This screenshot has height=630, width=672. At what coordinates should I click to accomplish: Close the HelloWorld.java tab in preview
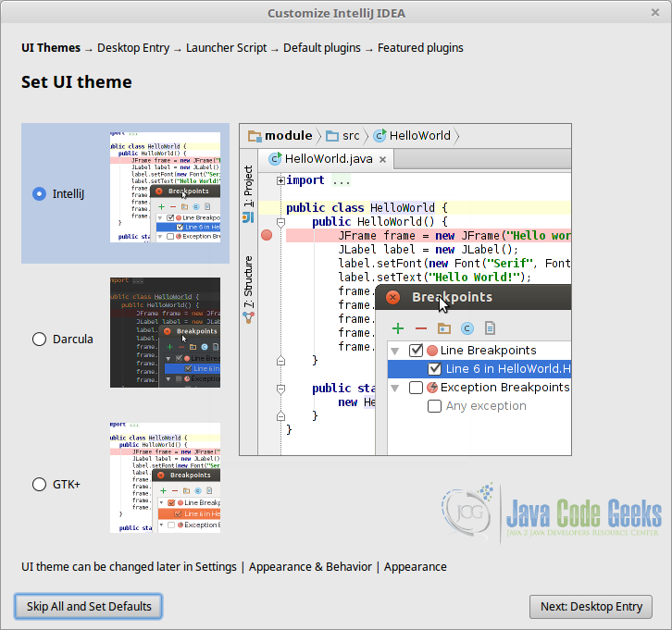pyautogui.click(x=382, y=159)
